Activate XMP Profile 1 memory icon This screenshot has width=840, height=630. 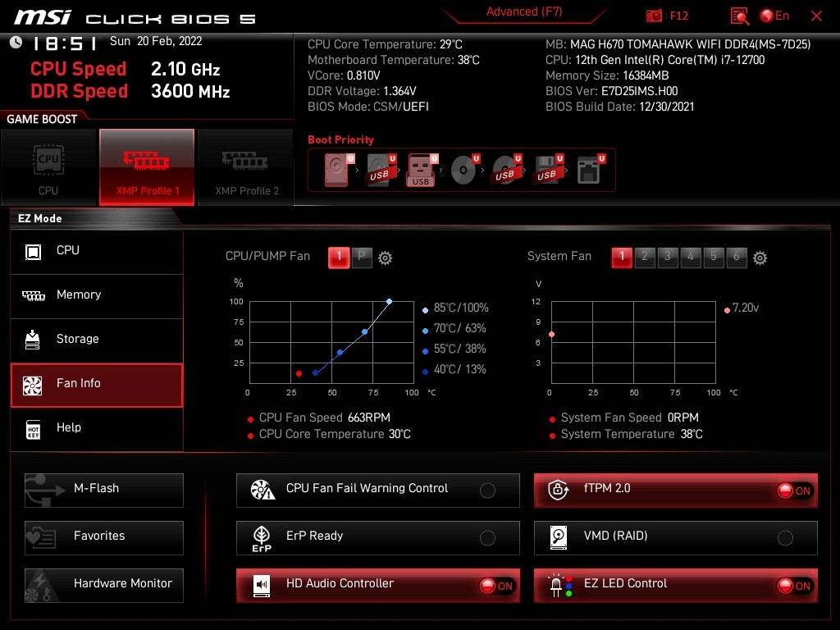[146, 160]
